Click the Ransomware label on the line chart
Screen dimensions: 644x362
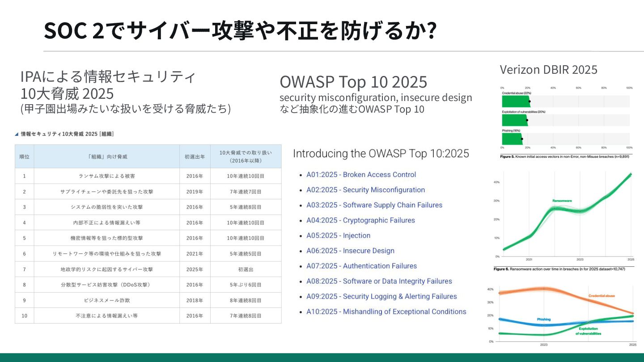(x=562, y=201)
